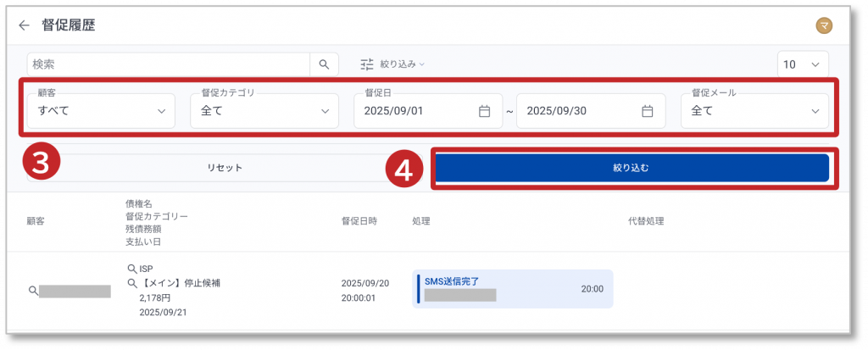Screen dimensions: 868x350
Task: Click into the 検索 search field
Action: point(167,64)
